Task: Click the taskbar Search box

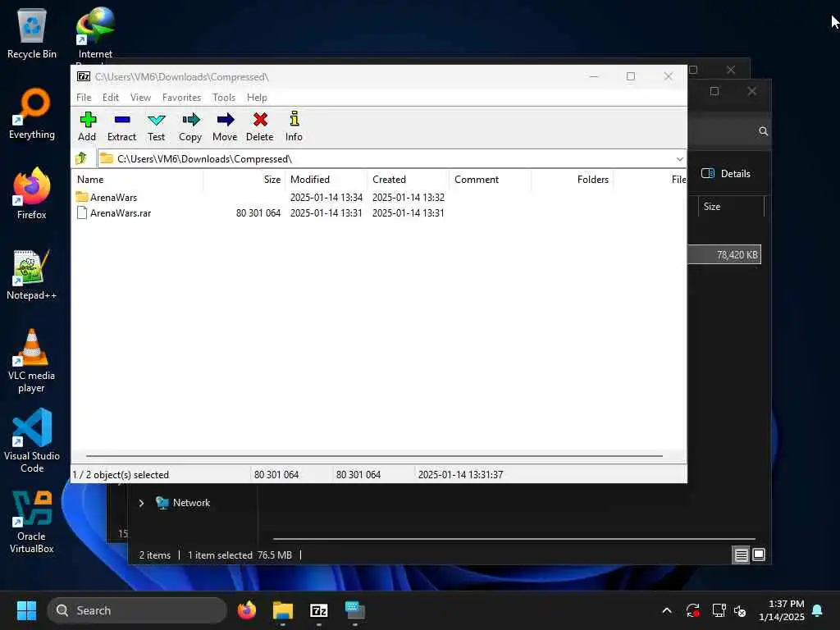Action: coord(137,610)
